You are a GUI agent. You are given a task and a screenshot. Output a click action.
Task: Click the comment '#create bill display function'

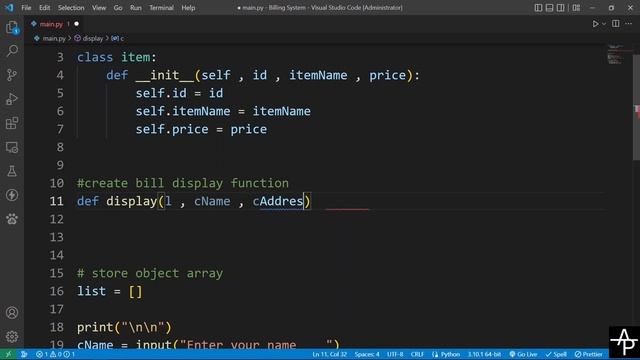coord(183,183)
